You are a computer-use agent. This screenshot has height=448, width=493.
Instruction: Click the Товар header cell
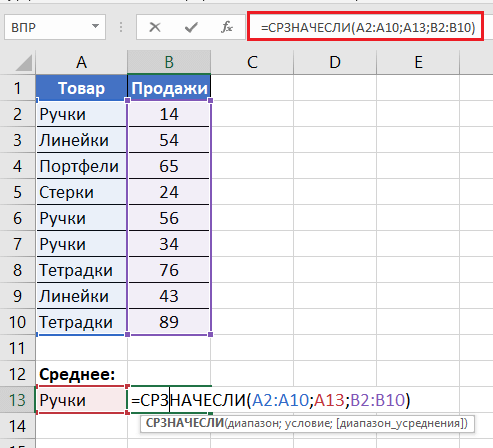pyautogui.click(x=81, y=88)
